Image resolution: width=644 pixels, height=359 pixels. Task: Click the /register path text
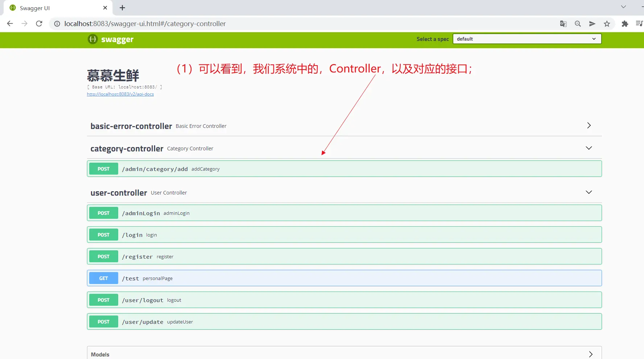(137, 257)
